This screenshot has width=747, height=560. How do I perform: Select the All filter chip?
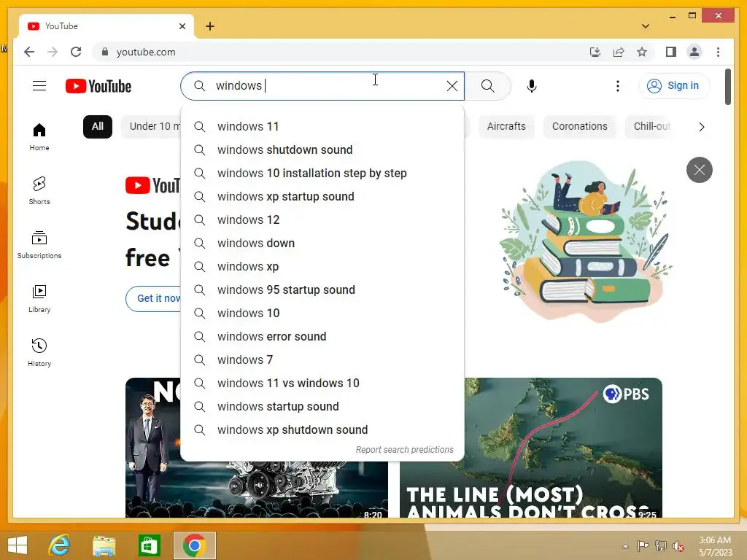(x=98, y=127)
